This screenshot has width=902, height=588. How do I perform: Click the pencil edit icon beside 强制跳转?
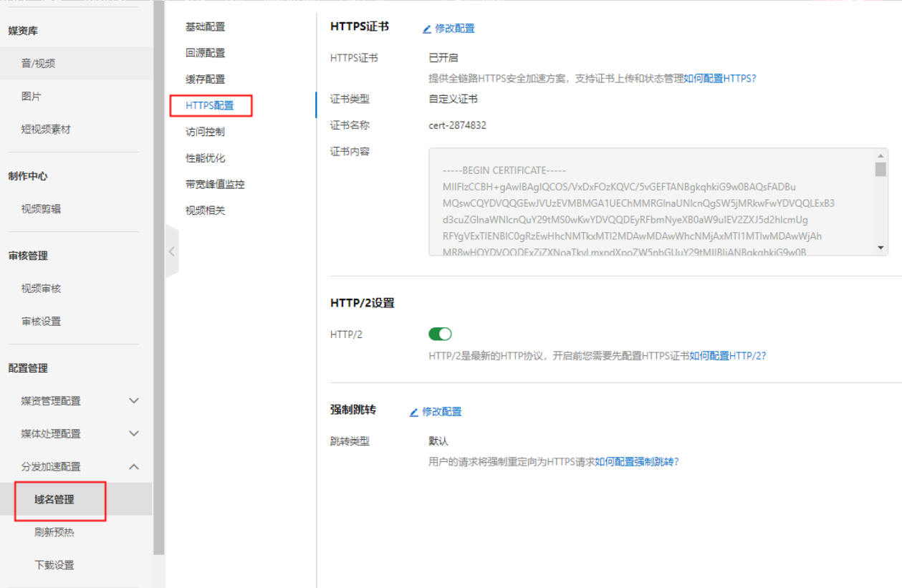coord(414,412)
